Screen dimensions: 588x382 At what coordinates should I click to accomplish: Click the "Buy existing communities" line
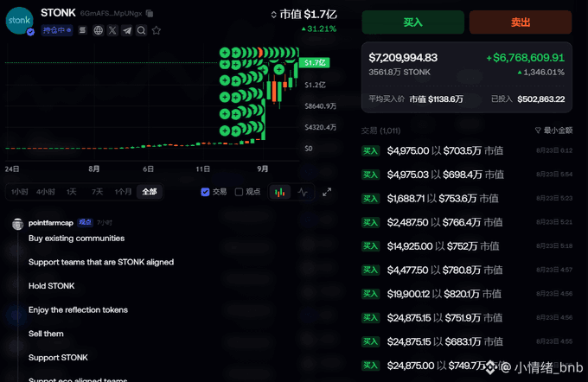coord(76,239)
